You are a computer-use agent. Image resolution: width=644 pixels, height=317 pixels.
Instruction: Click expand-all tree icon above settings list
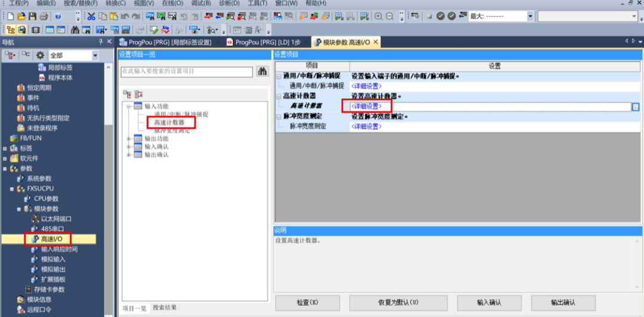(127, 94)
